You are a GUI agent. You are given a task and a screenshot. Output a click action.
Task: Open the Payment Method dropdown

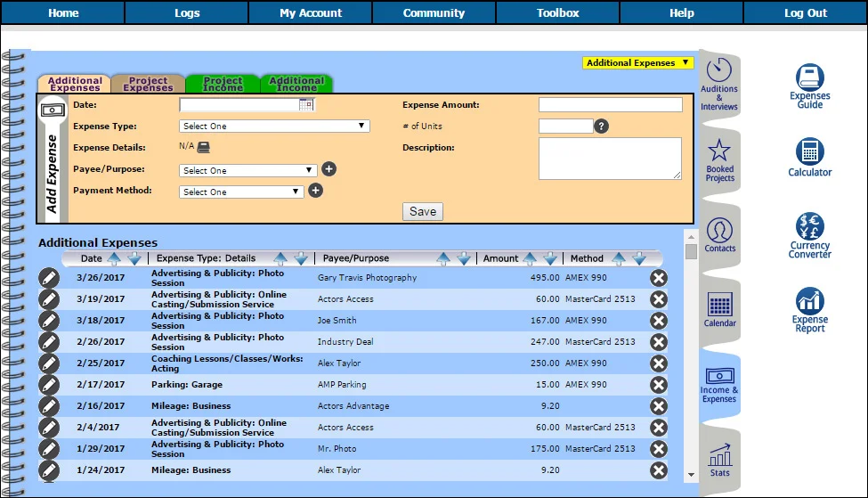point(240,192)
